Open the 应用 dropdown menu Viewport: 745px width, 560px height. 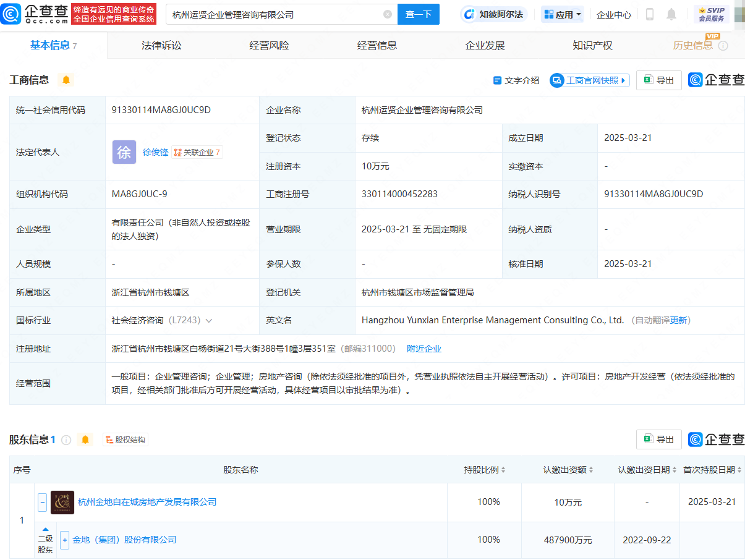[563, 14]
